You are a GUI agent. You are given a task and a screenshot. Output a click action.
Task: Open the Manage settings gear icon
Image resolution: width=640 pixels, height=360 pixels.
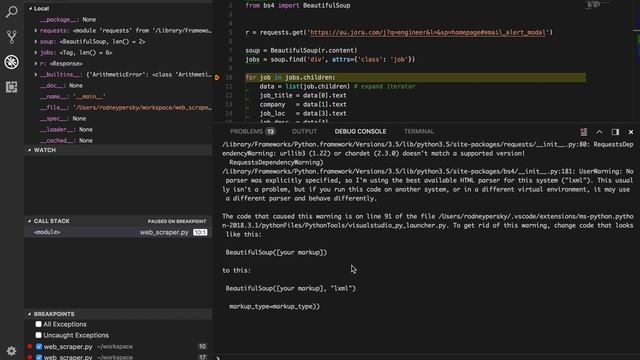tap(11, 351)
